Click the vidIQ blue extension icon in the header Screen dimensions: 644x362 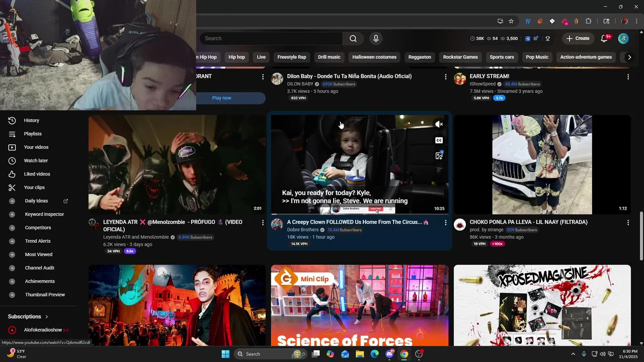528,39
